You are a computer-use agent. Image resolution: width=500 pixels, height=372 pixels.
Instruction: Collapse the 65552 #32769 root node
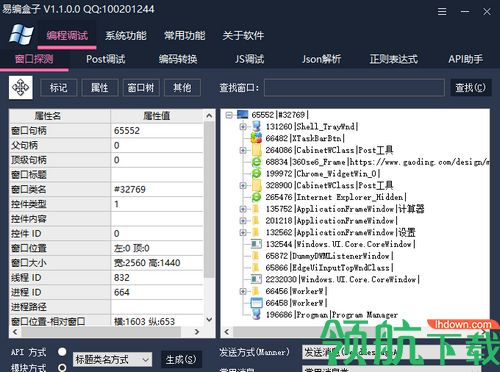[229, 115]
